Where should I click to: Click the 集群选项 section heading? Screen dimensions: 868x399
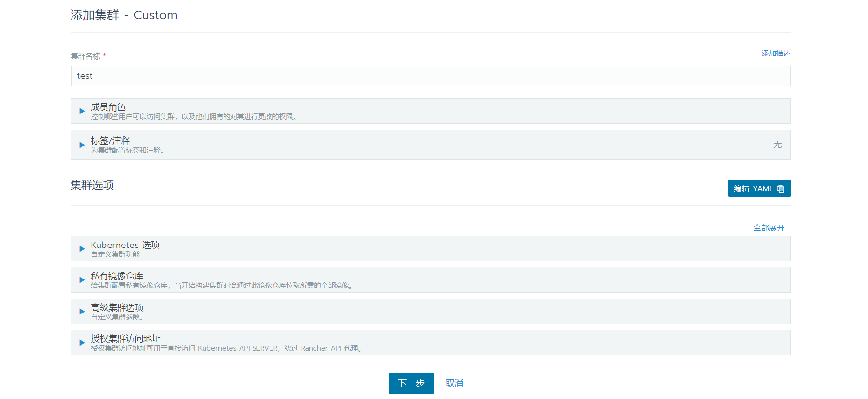[92, 185]
